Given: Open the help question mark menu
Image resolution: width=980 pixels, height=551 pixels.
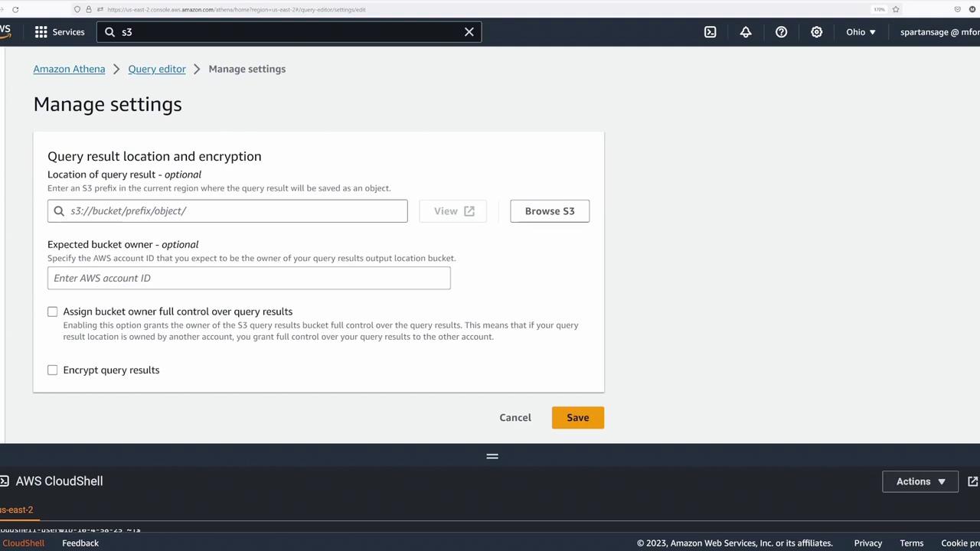Looking at the screenshot, I should 781,32.
